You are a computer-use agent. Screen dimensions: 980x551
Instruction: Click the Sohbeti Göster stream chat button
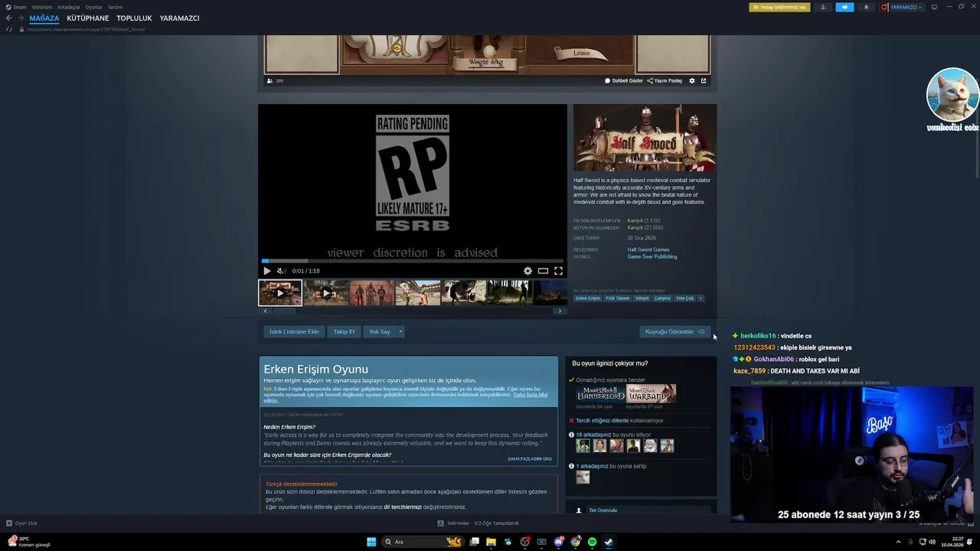click(x=624, y=80)
